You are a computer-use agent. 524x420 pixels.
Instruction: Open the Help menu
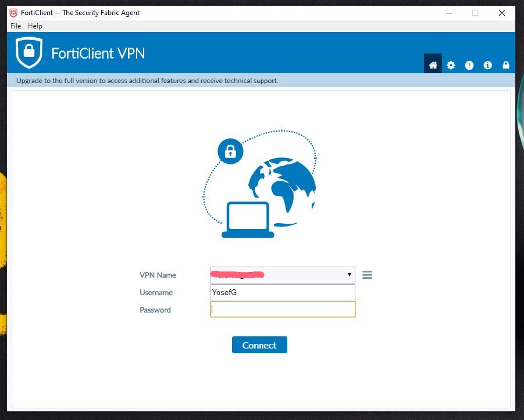coord(35,26)
